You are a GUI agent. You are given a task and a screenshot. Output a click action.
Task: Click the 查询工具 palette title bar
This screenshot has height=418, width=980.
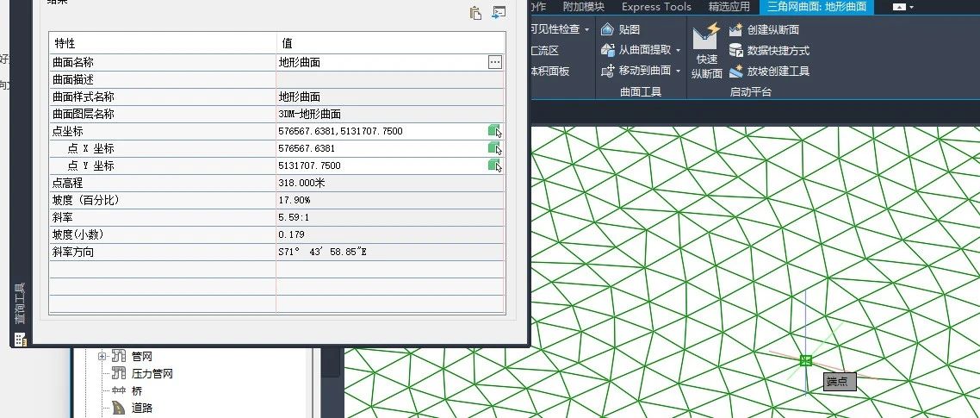(20, 304)
